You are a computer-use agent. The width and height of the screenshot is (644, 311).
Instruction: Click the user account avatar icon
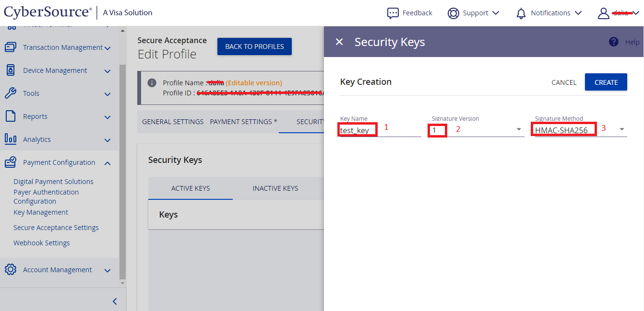tap(603, 13)
